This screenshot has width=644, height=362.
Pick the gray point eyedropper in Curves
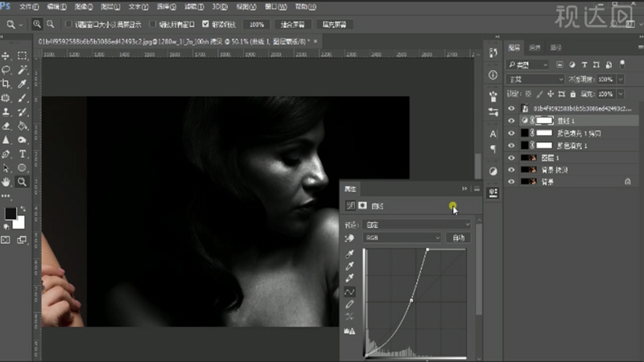click(x=349, y=266)
